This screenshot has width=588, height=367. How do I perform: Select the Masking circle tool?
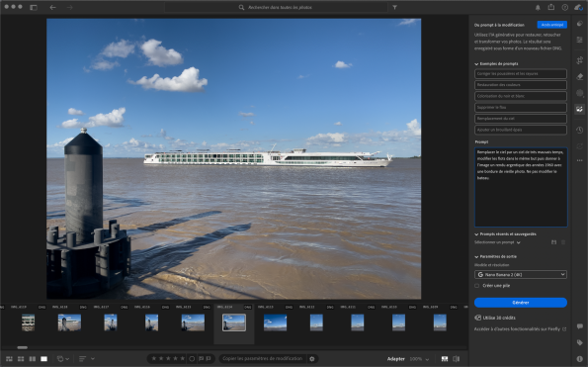pyautogui.click(x=579, y=93)
